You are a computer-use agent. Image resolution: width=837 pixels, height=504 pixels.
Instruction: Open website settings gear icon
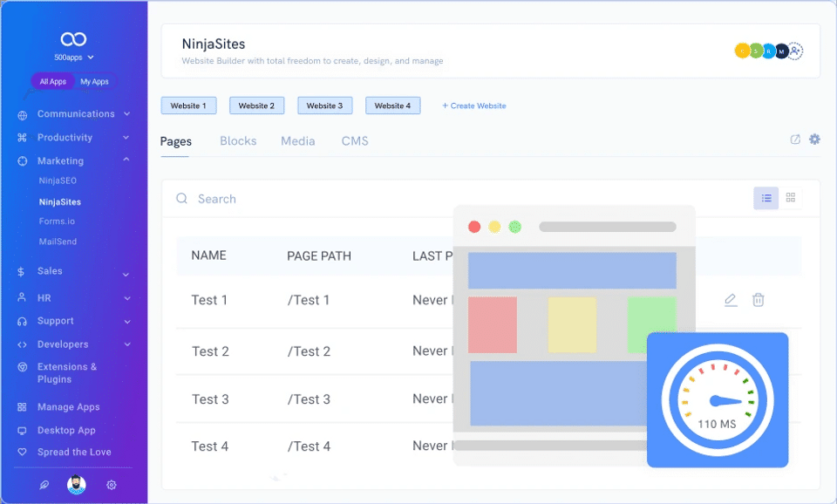pyautogui.click(x=814, y=140)
